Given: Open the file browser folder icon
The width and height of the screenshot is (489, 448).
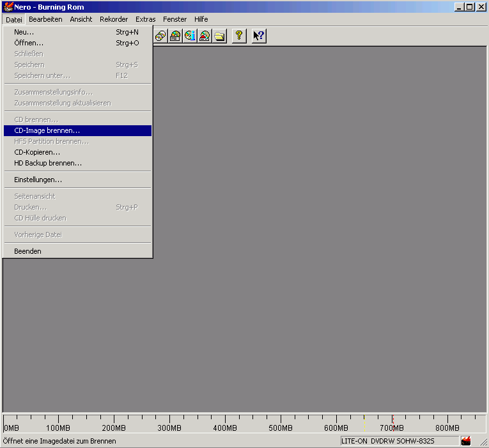Looking at the screenshot, I should click(x=219, y=36).
